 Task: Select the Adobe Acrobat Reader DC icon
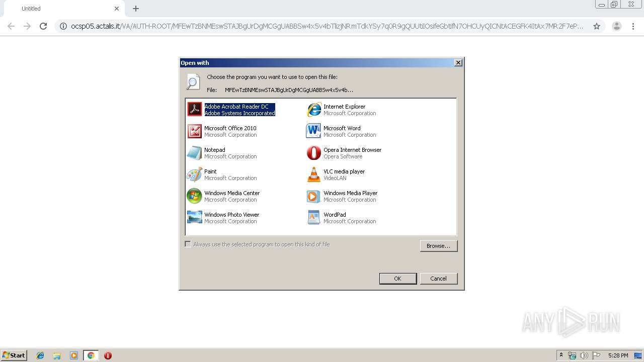pyautogui.click(x=194, y=109)
